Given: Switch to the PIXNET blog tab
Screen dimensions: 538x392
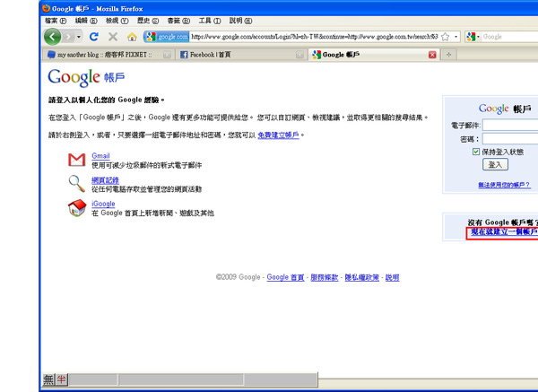Looking at the screenshot, I should (x=108, y=55).
